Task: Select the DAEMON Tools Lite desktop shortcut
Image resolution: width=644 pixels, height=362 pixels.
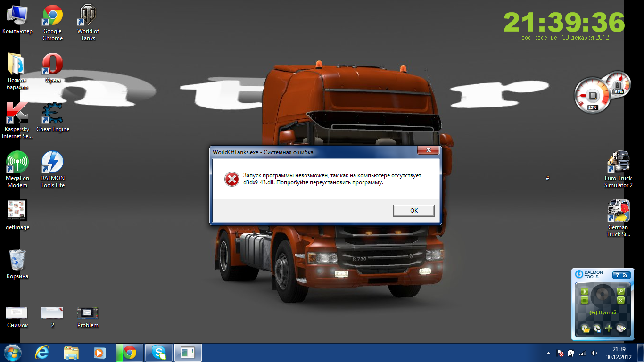Action: (53, 170)
